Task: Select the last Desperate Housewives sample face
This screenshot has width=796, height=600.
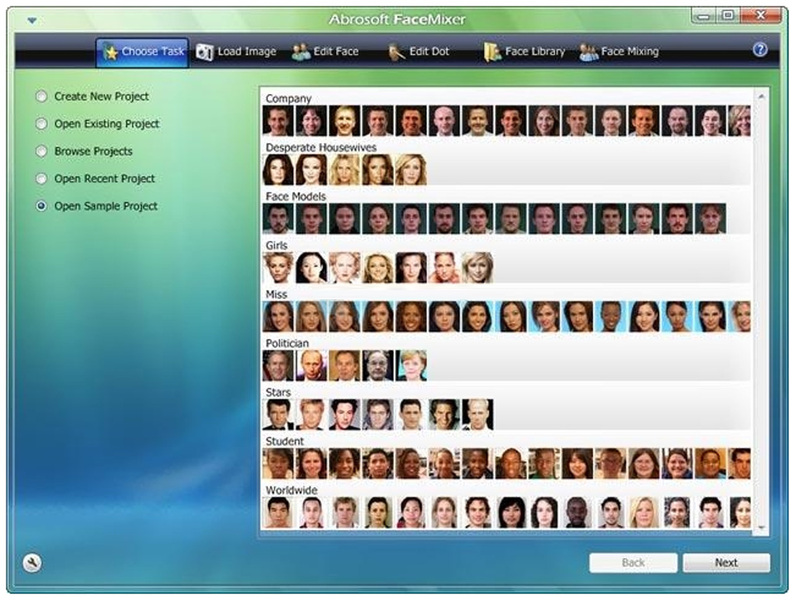Action: pyautogui.click(x=411, y=170)
